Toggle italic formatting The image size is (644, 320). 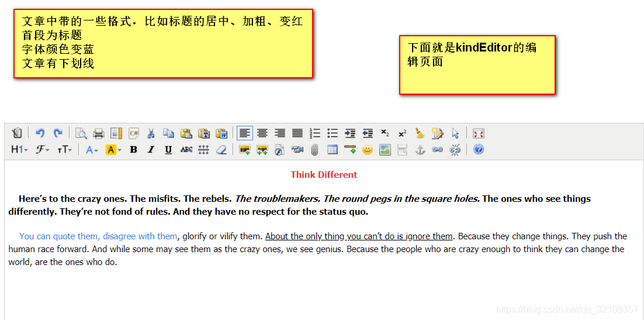(x=151, y=150)
